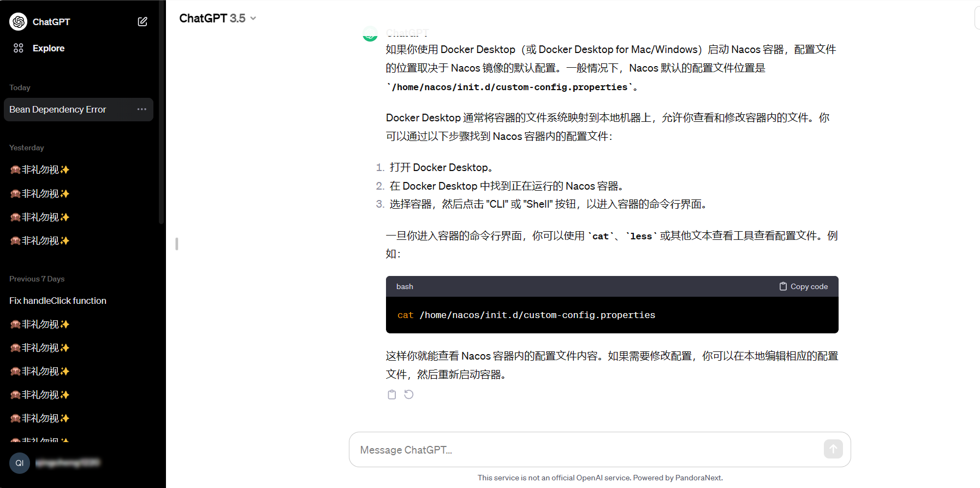Viewport: 980px width, 488px height.
Task: Open the Bean Dependency Error conversation
Action: [x=78, y=109]
